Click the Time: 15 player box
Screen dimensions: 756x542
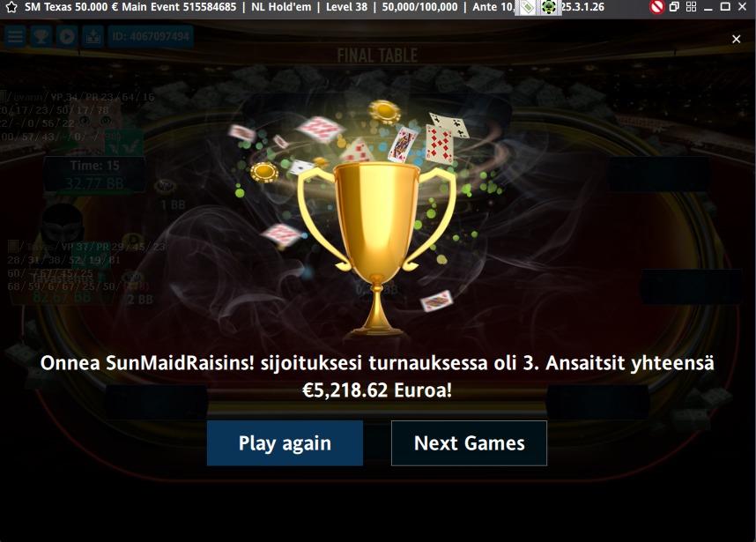point(94,174)
